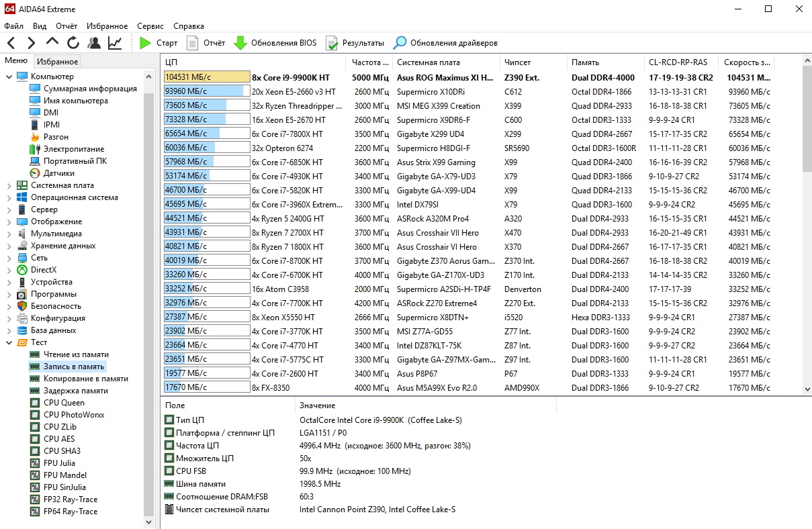Collapse the Тест tree node

click(9, 342)
